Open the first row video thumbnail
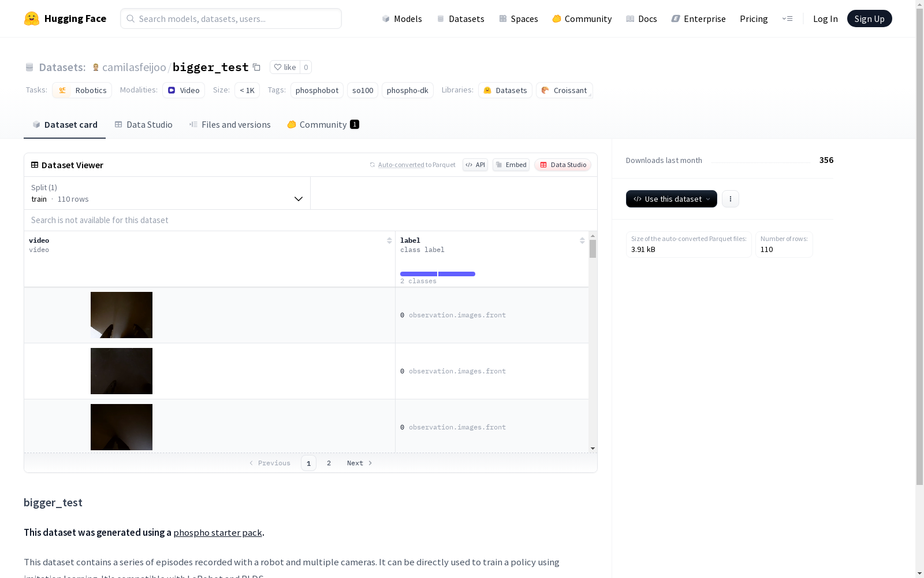The image size is (924, 578). point(121,315)
